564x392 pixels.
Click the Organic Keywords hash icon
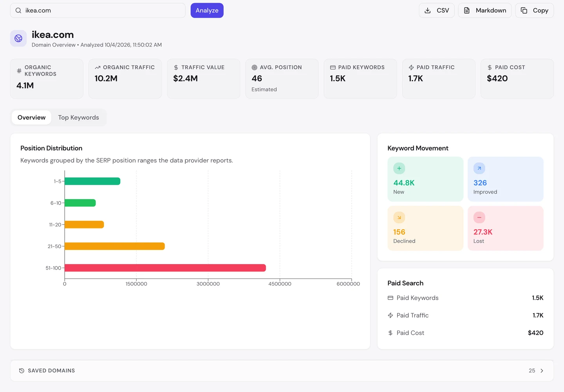coord(19,71)
